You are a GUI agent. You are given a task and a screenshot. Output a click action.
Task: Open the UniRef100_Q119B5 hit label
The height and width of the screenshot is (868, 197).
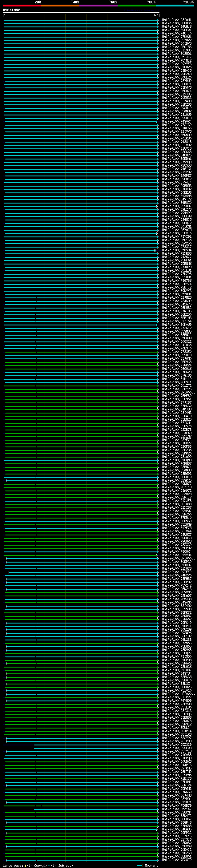click(176, 50)
